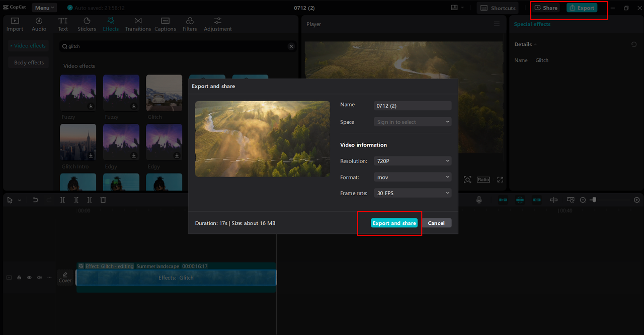Viewport: 644px width, 335px height.
Task: Open the Space dropdown in export dialog
Action: click(x=413, y=122)
